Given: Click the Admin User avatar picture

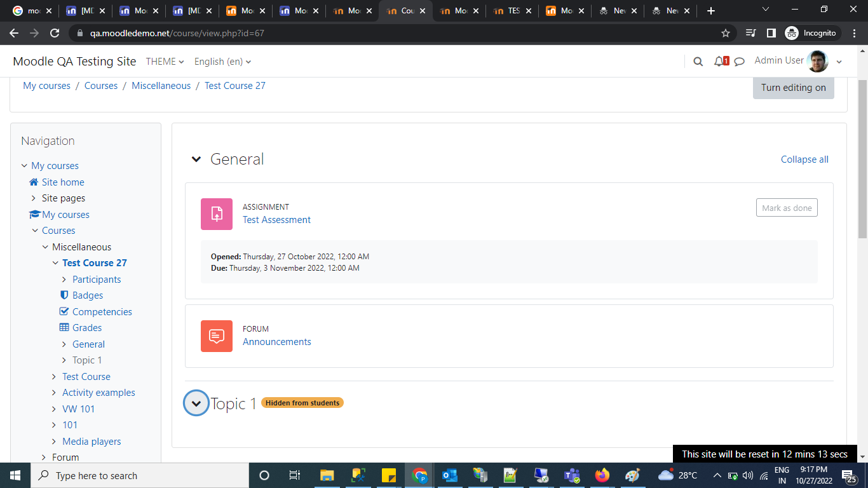Looking at the screenshot, I should coord(818,61).
